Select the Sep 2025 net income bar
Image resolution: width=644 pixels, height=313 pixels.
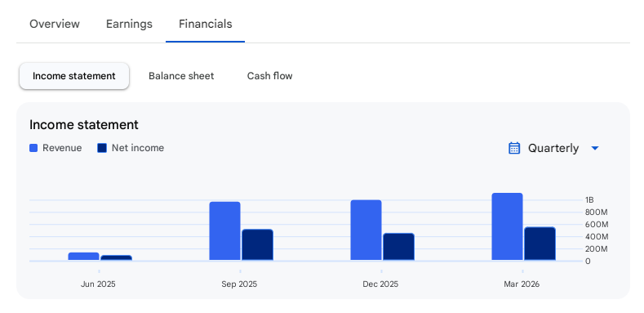pyautogui.click(x=257, y=244)
